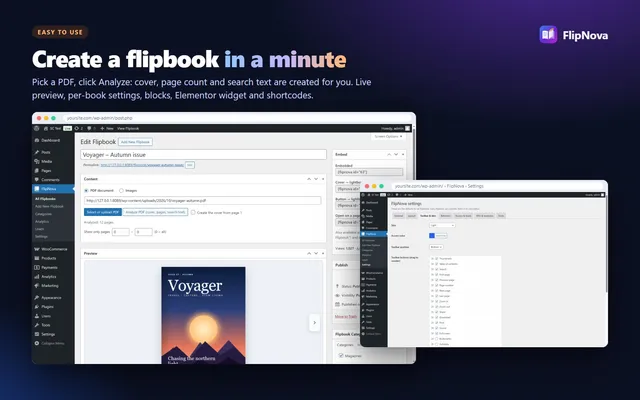This screenshot has width=640, height=400.
Task: Move the Preview panel down
Action: tap(316, 253)
